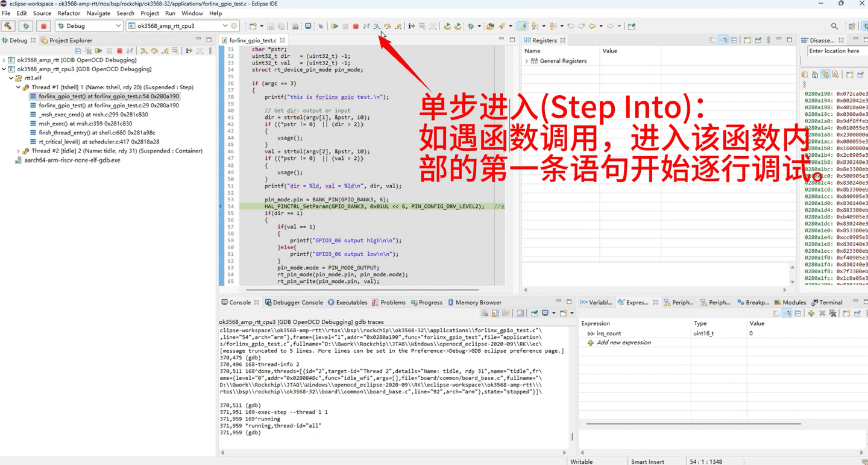Close the forlinx_gpio_test.c editor tab
The width and height of the screenshot is (868, 465).
pyautogui.click(x=282, y=40)
